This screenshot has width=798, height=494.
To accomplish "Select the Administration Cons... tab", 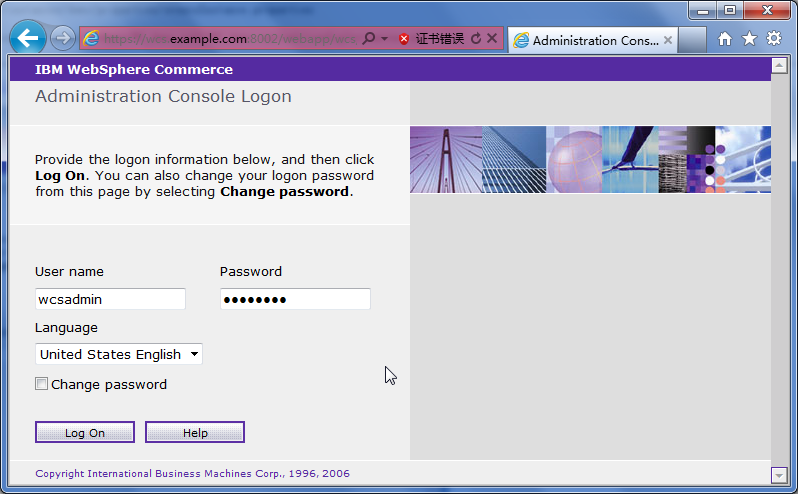I will [593, 40].
